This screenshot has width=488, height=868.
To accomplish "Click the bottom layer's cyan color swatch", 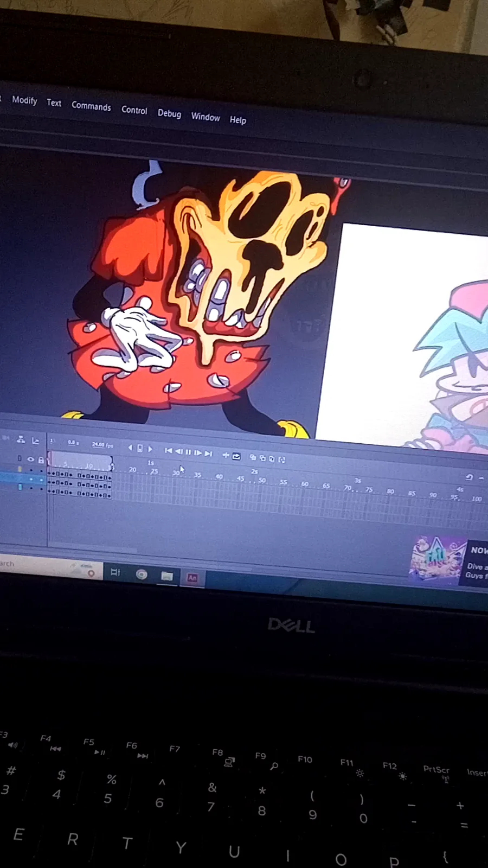I will point(20,487).
